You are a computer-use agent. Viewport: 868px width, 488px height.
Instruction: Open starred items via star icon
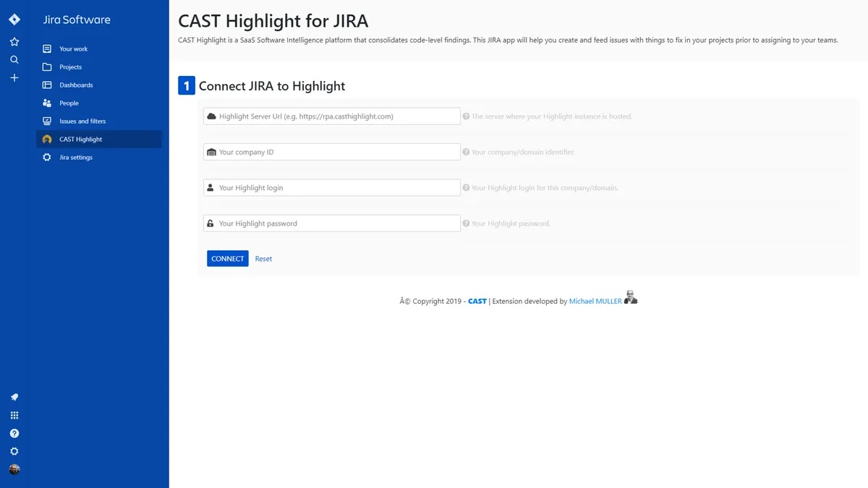pos(14,42)
